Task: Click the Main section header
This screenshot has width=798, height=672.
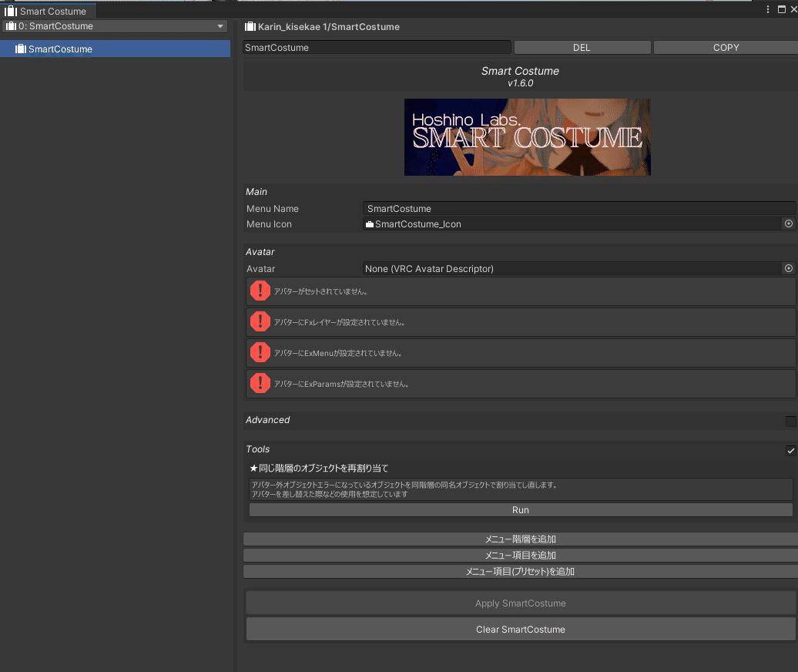Action: 256,192
